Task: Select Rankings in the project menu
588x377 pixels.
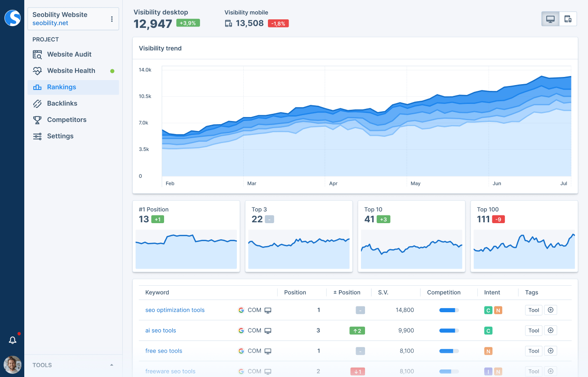Action: tap(62, 87)
